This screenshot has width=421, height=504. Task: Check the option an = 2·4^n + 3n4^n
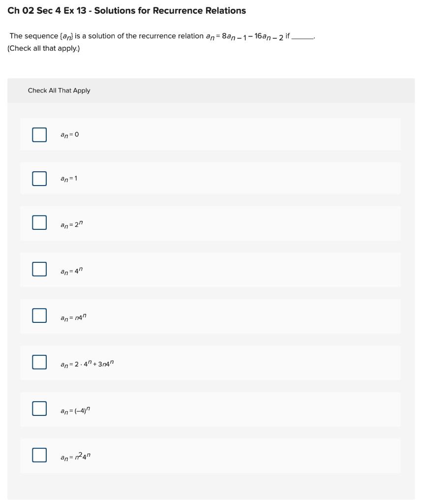point(39,362)
